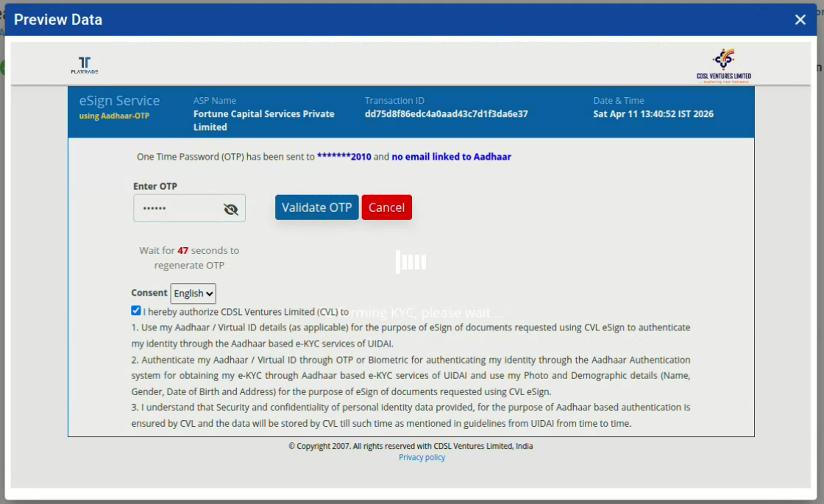Click the no email linked to Aadhaar text
The width and height of the screenshot is (824, 504).
(x=451, y=157)
